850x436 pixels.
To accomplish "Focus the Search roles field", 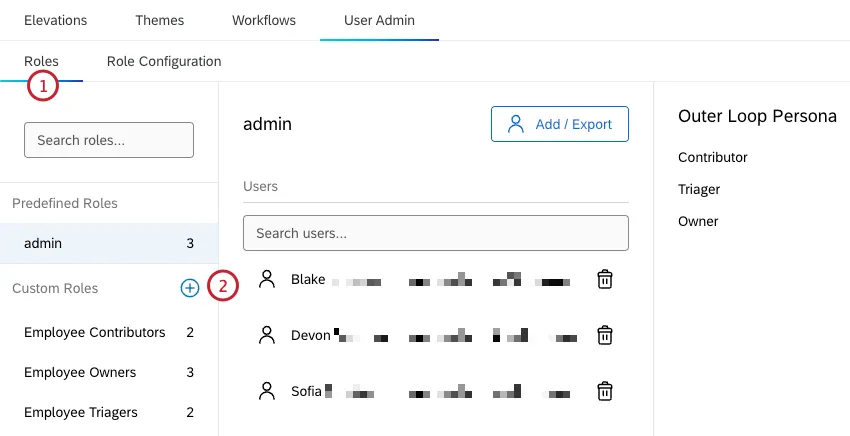I will point(109,140).
